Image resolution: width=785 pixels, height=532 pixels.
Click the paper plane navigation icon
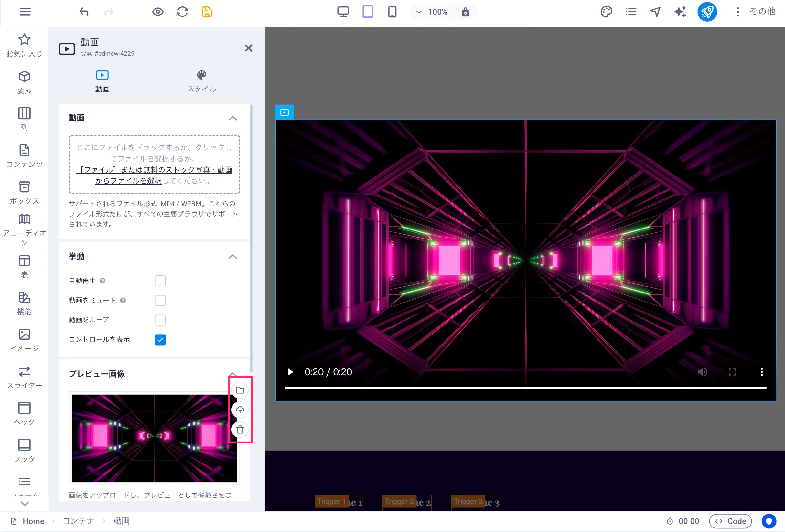point(655,12)
